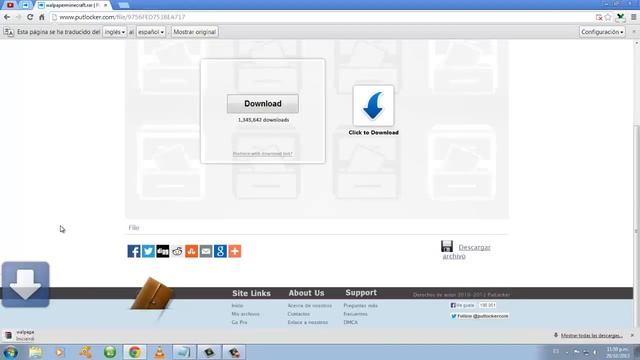Viewport: 640px width, 360px height.
Task: Open the Enlace a nosotros link
Action: 308,322
